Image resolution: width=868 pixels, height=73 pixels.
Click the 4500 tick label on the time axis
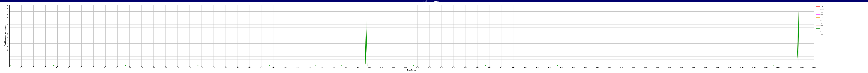[550, 68]
